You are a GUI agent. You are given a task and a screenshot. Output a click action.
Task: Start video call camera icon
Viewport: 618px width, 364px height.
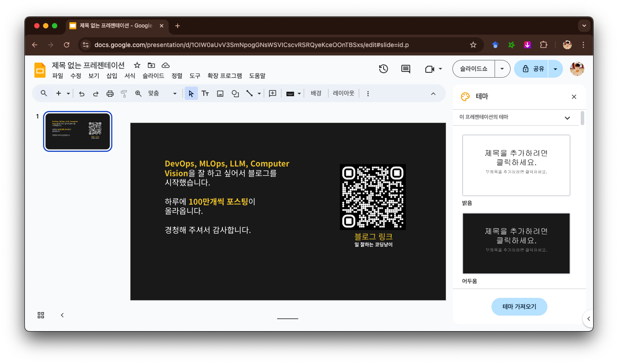click(x=429, y=69)
